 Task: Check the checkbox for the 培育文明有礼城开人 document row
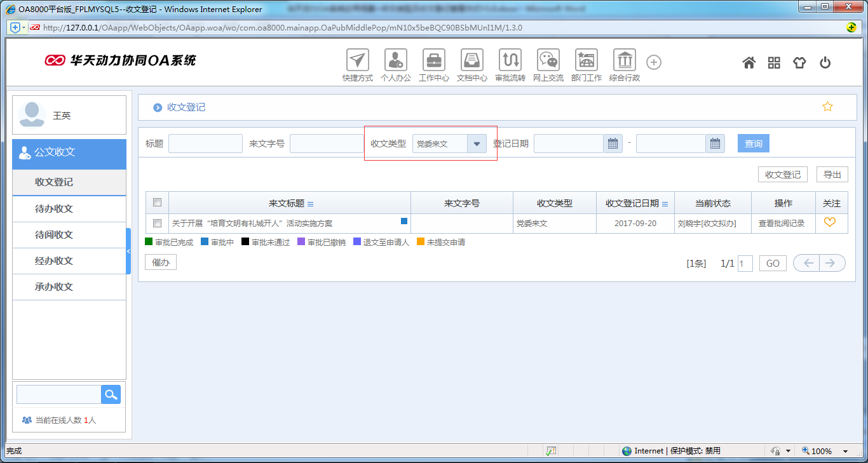coord(158,223)
